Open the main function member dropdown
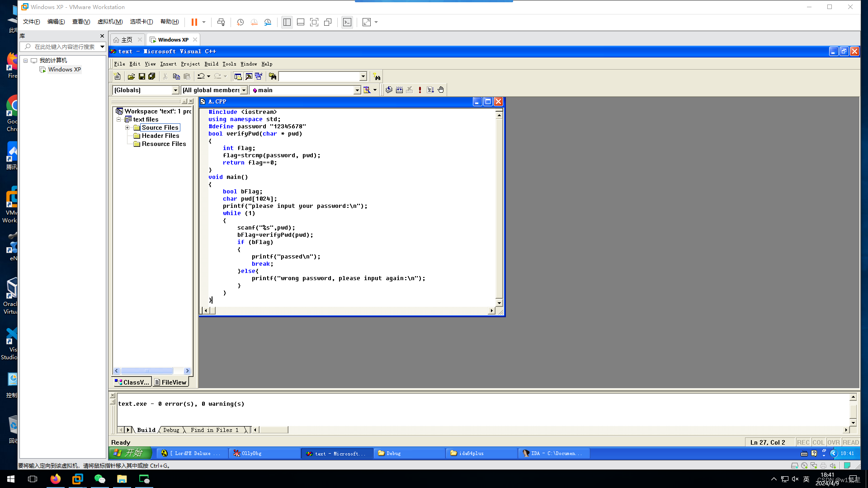Image resolution: width=868 pixels, height=488 pixels. (x=357, y=90)
